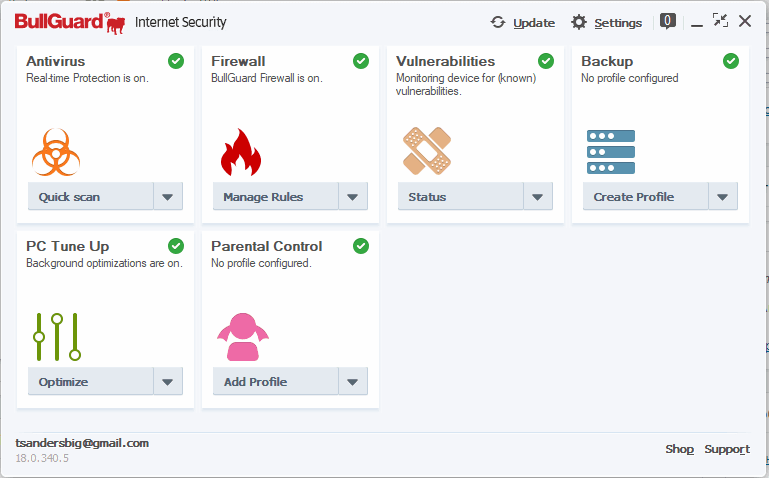Click the 'Internet Security' title text
Screen dimensions: 769x478
180,22
